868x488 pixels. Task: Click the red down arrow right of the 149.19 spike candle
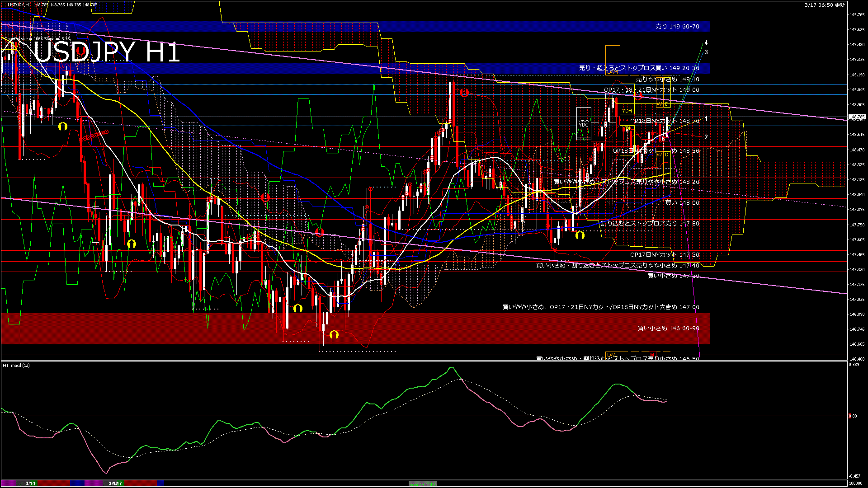[464, 93]
